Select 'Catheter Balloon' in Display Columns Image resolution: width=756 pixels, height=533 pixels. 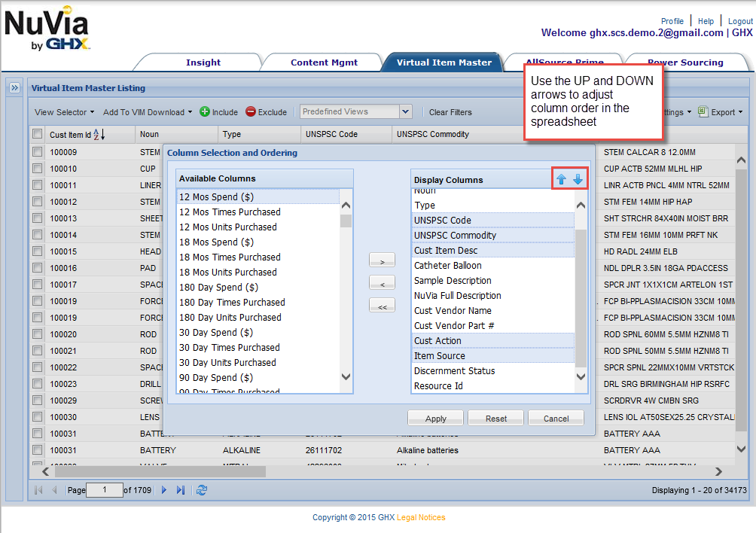coord(492,265)
